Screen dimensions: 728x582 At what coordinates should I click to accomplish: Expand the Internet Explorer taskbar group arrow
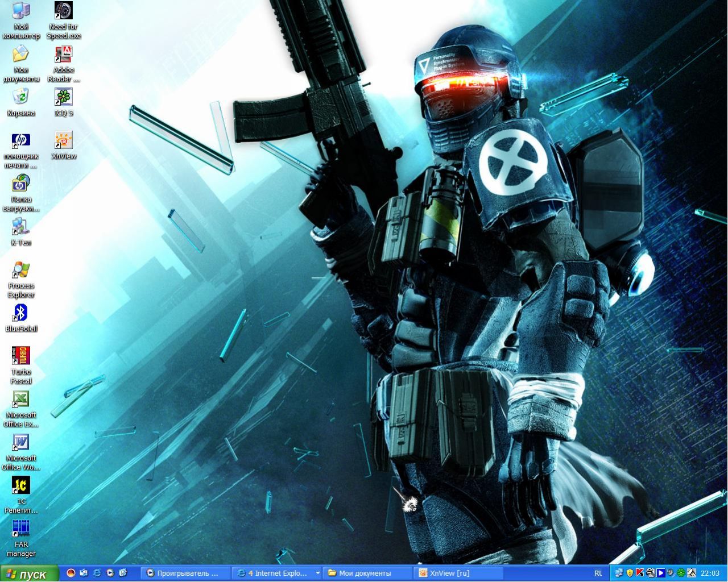click(317, 573)
